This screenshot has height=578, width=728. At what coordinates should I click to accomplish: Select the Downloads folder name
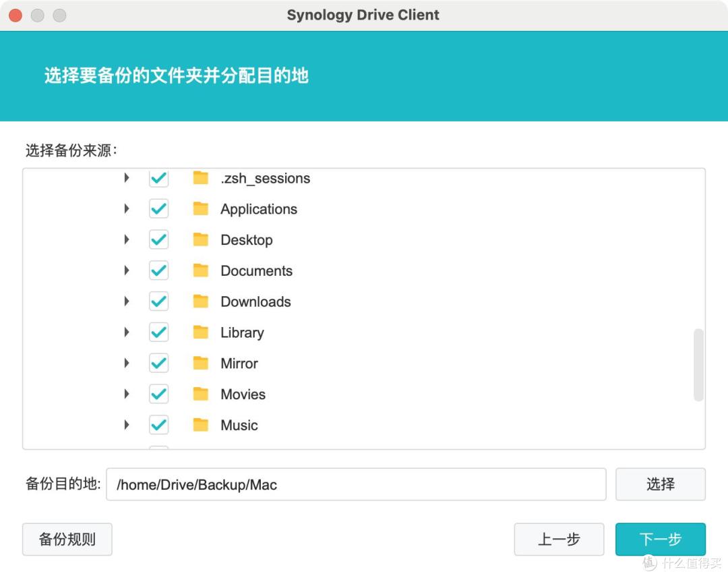click(x=256, y=301)
